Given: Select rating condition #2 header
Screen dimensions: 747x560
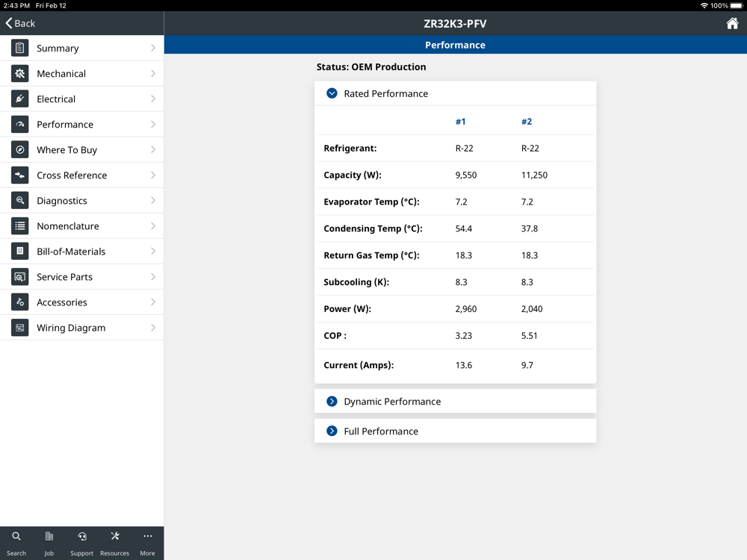Looking at the screenshot, I should 527,122.
